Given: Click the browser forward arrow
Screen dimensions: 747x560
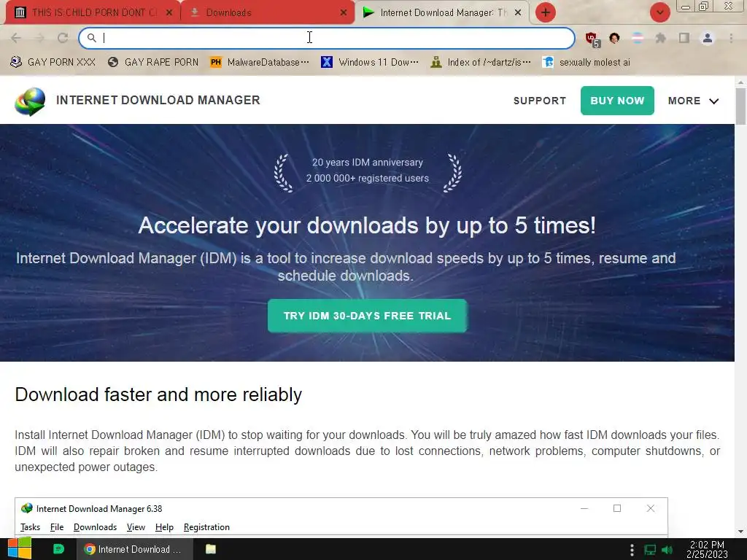Looking at the screenshot, I should click(39, 38).
